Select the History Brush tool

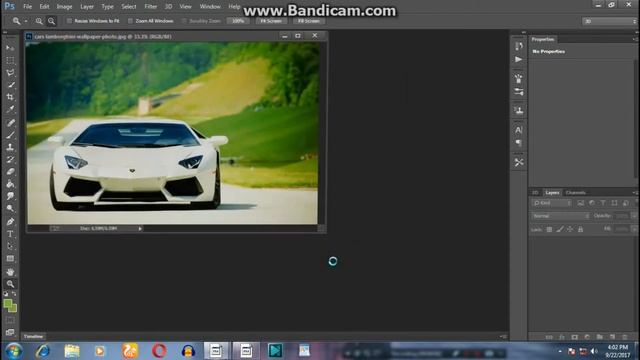pyautogui.click(x=10, y=160)
